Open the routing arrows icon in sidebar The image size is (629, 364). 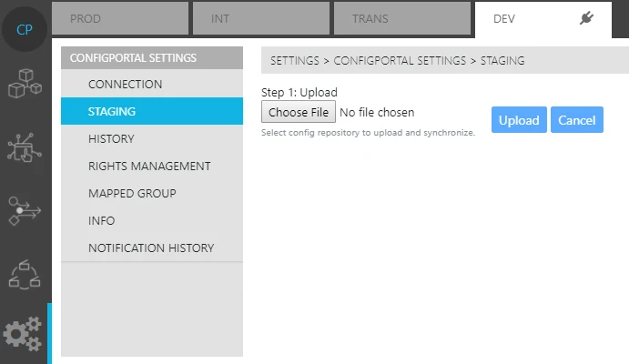tap(25, 209)
